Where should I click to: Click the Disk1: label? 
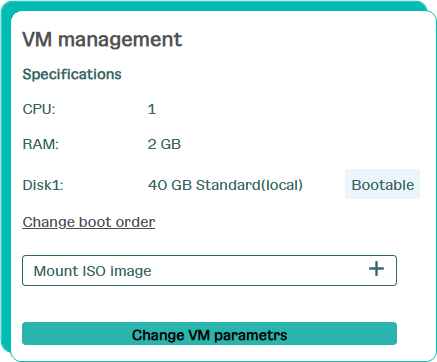43,185
